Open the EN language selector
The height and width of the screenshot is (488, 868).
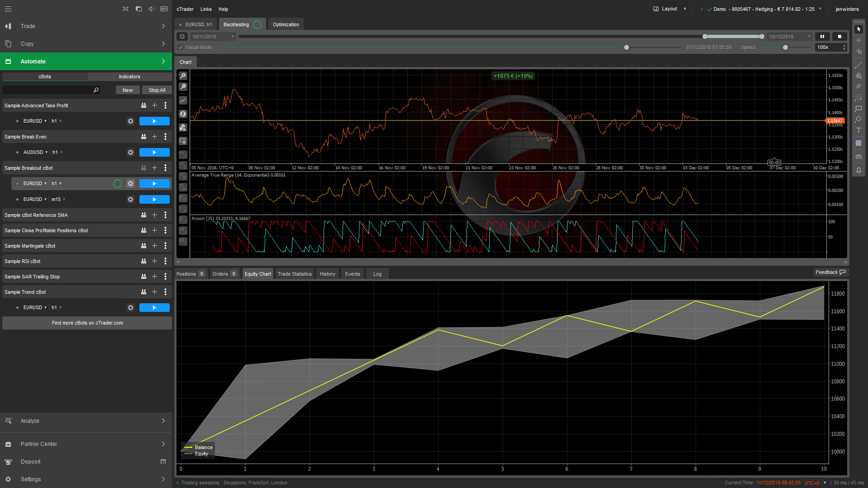tap(164, 9)
